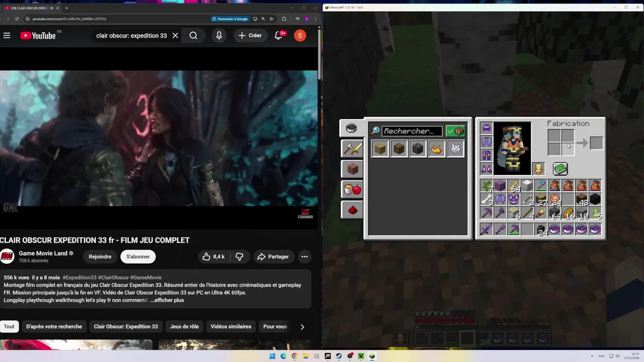Select the axe and sword recipe tab
Screen dimensions: 644x362
352,148
